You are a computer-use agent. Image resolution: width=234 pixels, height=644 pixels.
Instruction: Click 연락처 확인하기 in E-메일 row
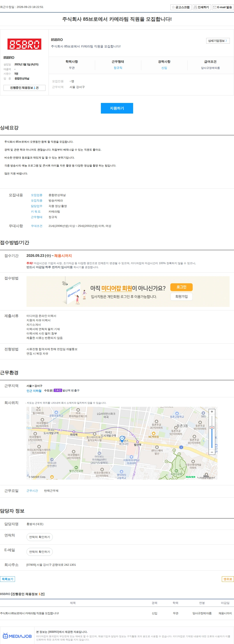point(40,552)
